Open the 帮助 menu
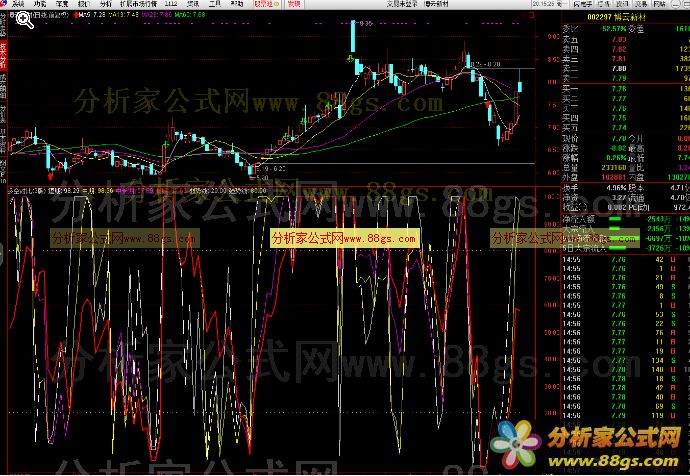Viewport: 690px width, 476px height. (x=237, y=4)
